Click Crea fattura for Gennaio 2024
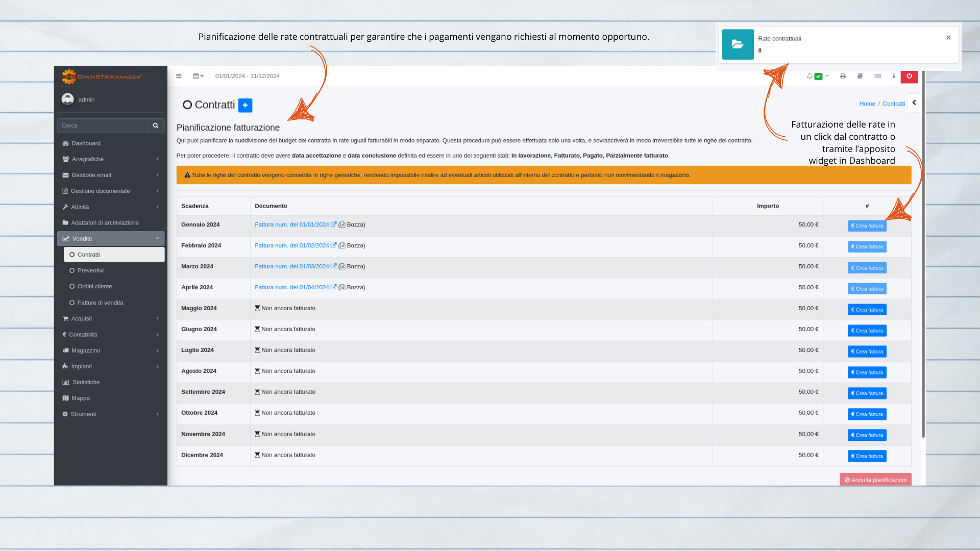This screenshot has width=980, height=551. (x=867, y=226)
